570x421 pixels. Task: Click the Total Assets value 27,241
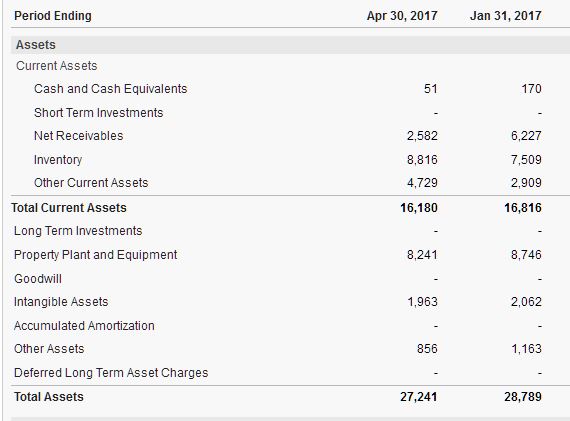tap(419, 397)
